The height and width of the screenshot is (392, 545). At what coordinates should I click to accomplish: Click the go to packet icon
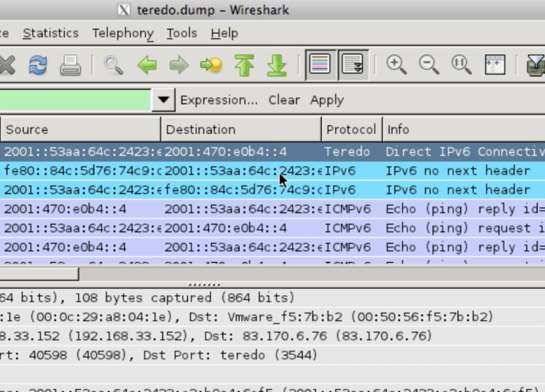click(x=211, y=65)
